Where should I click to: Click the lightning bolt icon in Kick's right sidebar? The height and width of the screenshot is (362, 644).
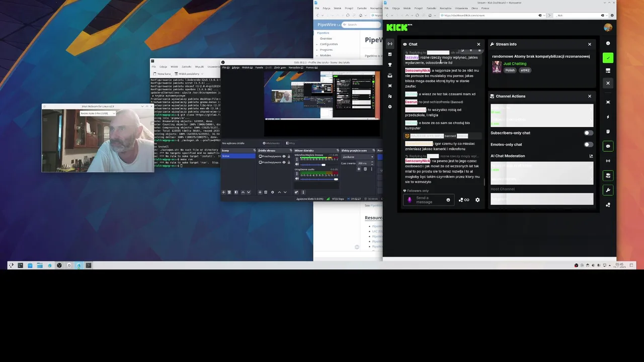(608, 117)
